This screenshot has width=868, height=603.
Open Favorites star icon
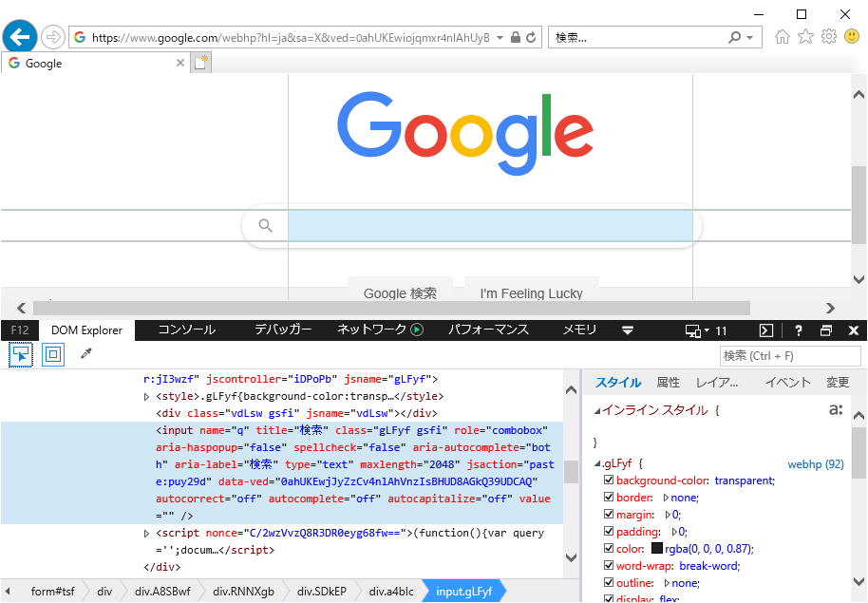click(805, 36)
